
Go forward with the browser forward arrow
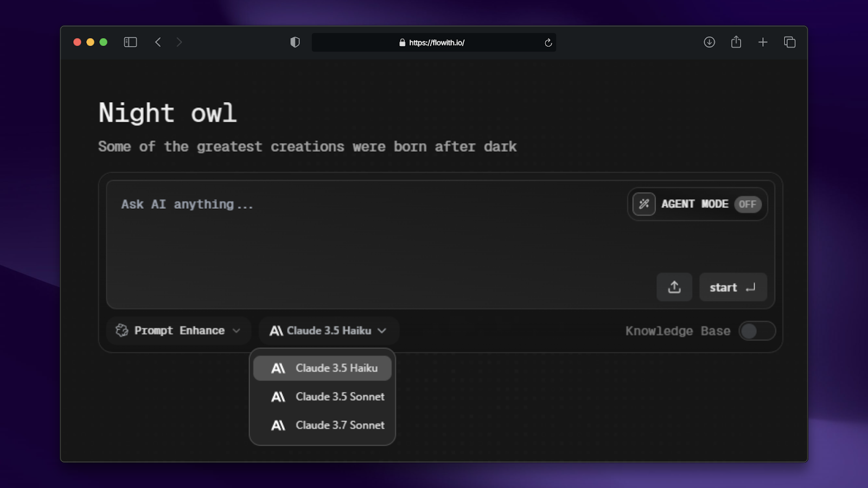pyautogui.click(x=179, y=42)
